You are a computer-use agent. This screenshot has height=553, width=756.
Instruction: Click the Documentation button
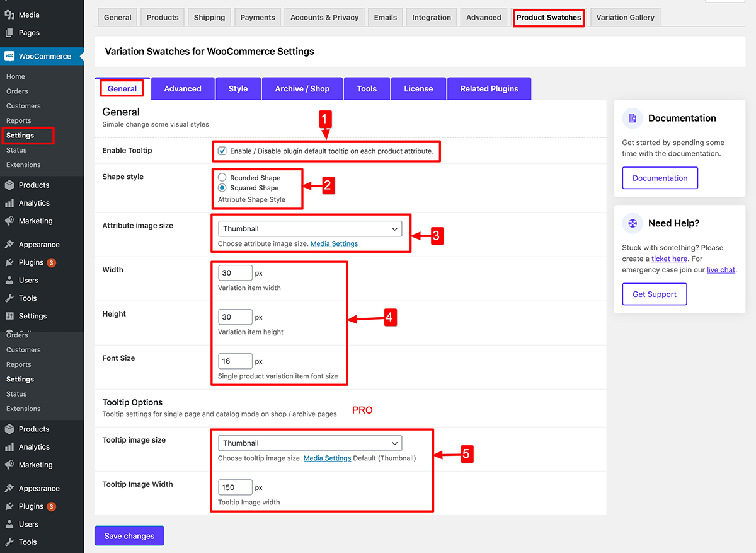pos(660,178)
